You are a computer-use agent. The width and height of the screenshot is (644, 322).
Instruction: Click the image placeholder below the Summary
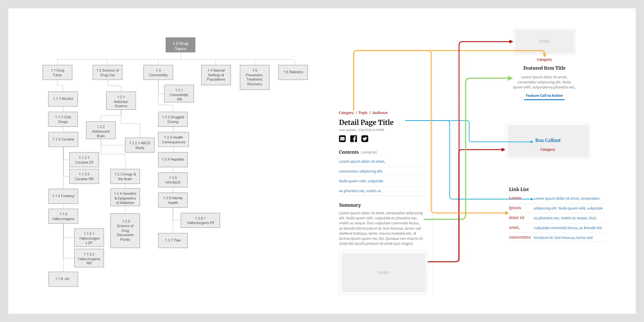pyautogui.click(x=383, y=272)
